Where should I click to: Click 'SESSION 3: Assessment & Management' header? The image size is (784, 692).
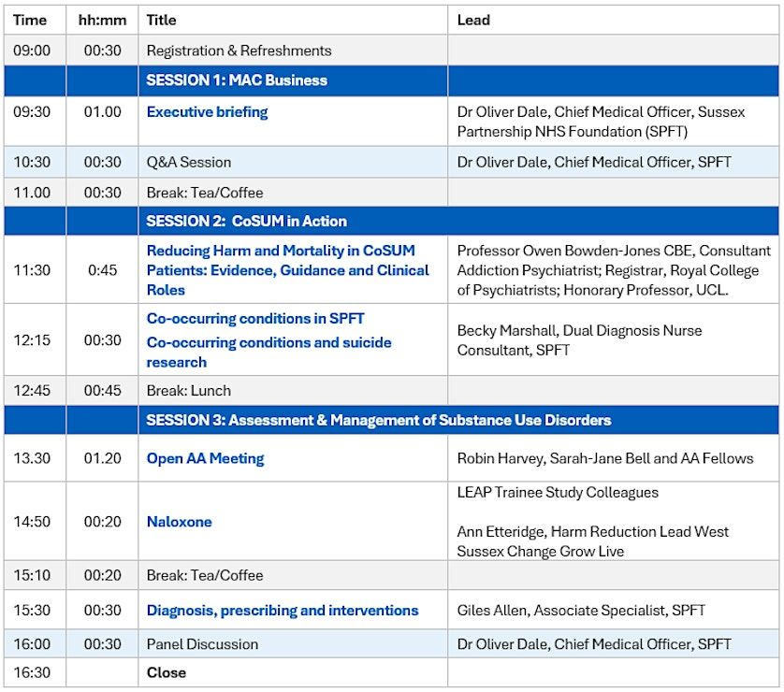click(378, 421)
